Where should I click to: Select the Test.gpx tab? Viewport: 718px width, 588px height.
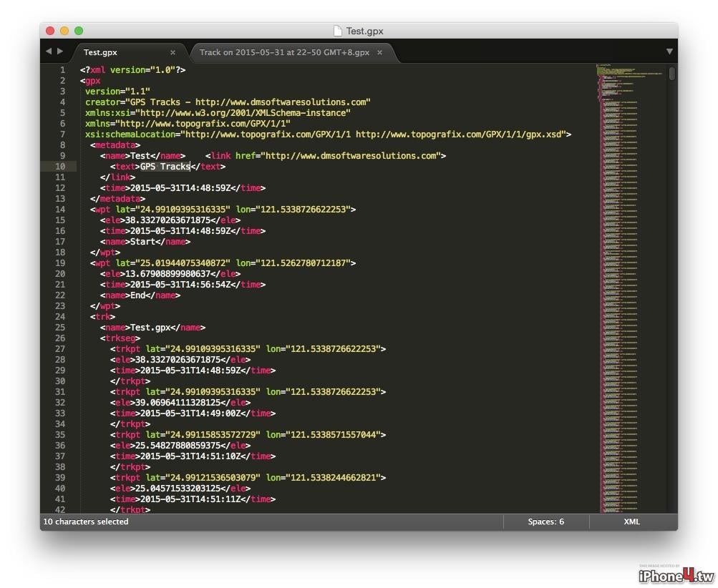coord(100,52)
